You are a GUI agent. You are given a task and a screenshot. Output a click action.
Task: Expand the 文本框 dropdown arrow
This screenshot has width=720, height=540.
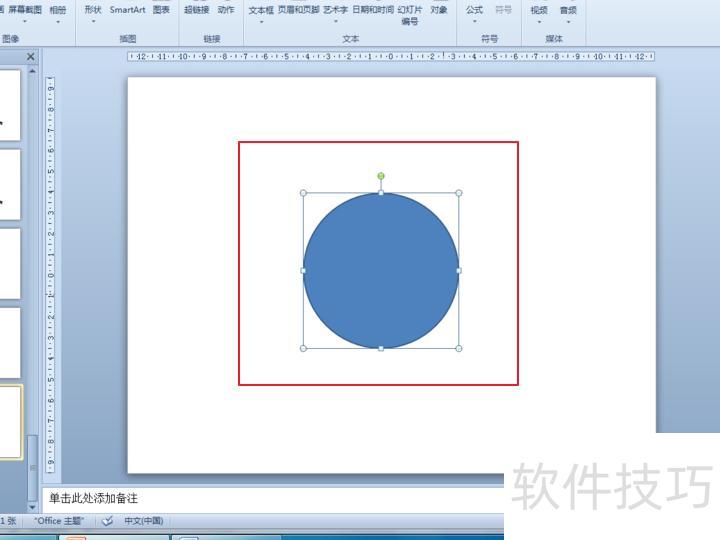tap(261, 22)
